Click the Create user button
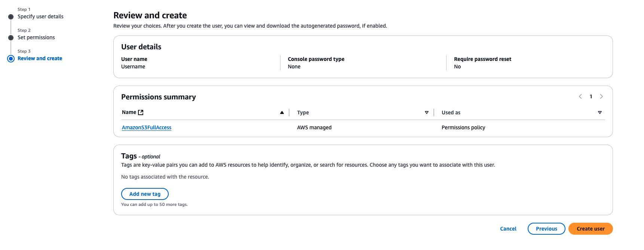644x250 pixels. [591, 229]
